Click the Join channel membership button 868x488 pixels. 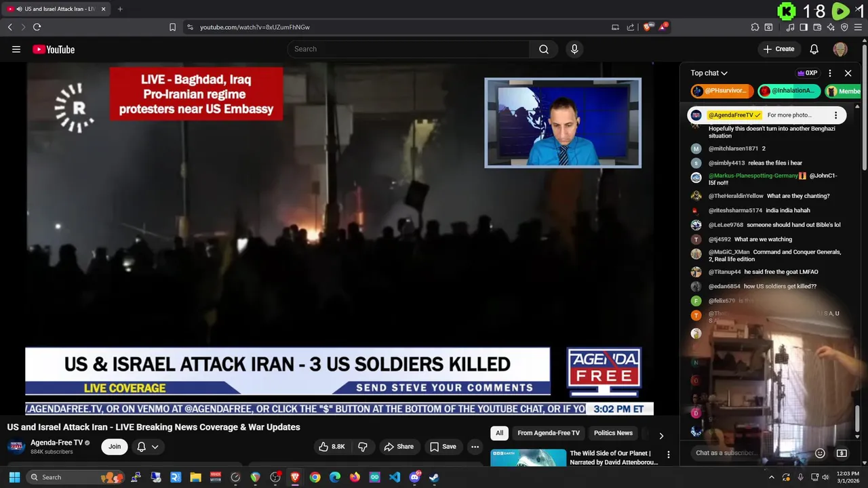[115, 447]
